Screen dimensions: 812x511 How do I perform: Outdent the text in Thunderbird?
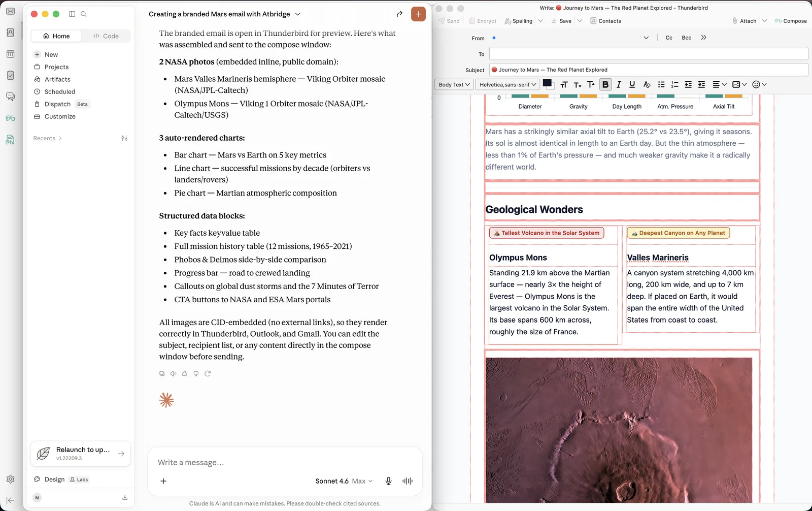688,85
